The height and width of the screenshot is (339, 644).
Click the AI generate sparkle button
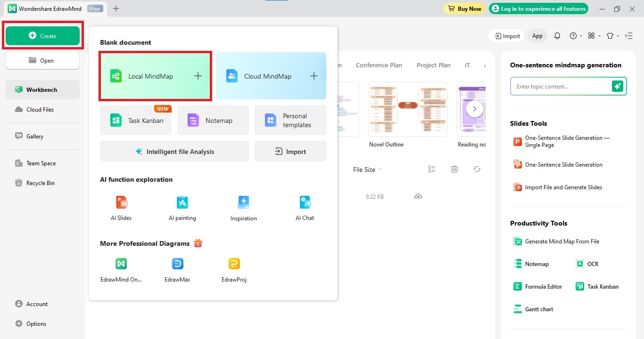(618, 86)
